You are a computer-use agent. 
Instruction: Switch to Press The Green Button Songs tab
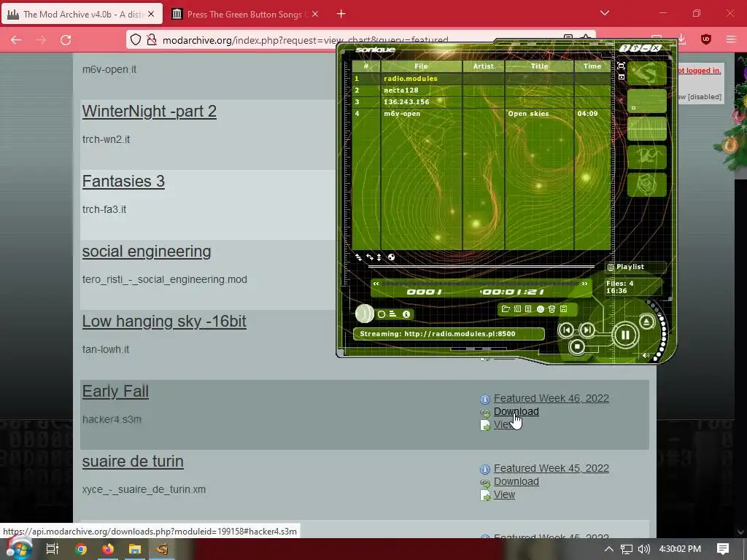click(244, 15)
